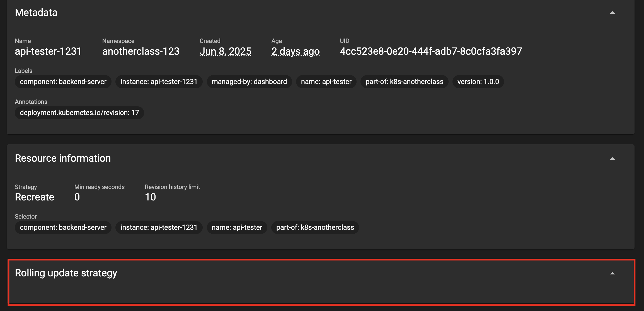Click selector chip name: api-tester

point(237,228)
